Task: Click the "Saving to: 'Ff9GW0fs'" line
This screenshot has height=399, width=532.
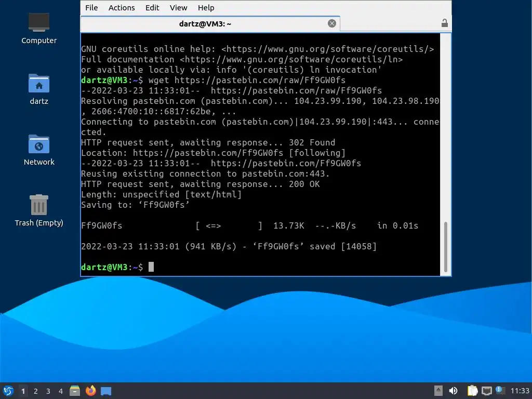Action: (x=135, y=205)
